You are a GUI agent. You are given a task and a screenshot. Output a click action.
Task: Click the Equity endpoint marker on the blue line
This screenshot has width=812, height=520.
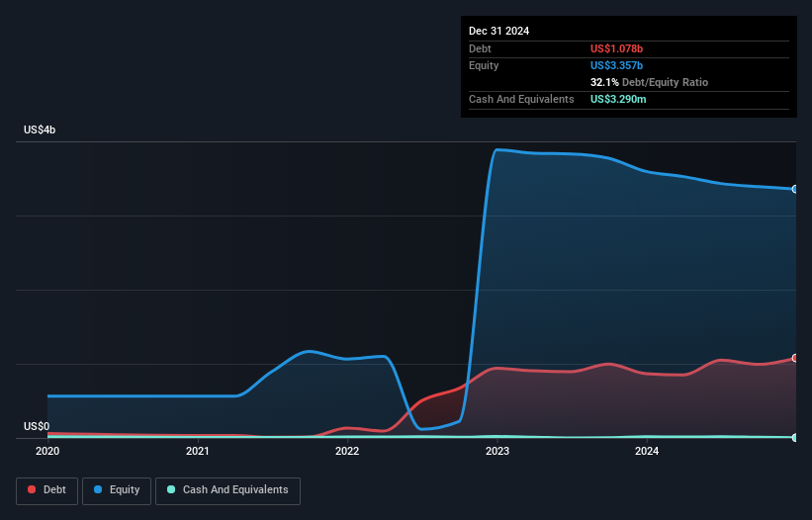point(795,190)
